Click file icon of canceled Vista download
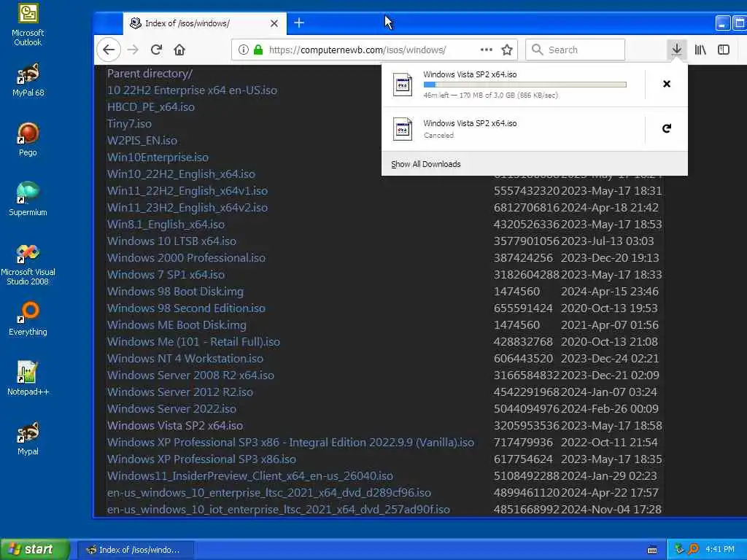Screen dimensions: 747x560 (403, 128)
